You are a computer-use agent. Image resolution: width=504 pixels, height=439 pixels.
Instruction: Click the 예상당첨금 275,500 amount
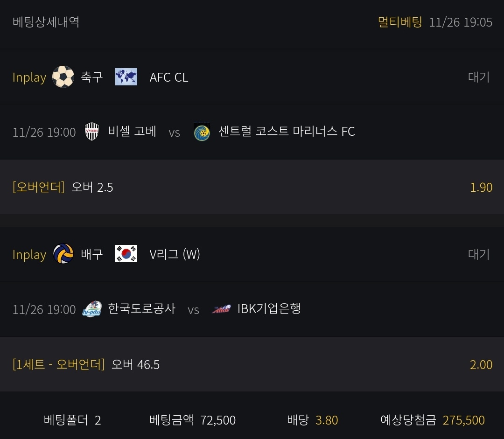(x=463, y=420)
